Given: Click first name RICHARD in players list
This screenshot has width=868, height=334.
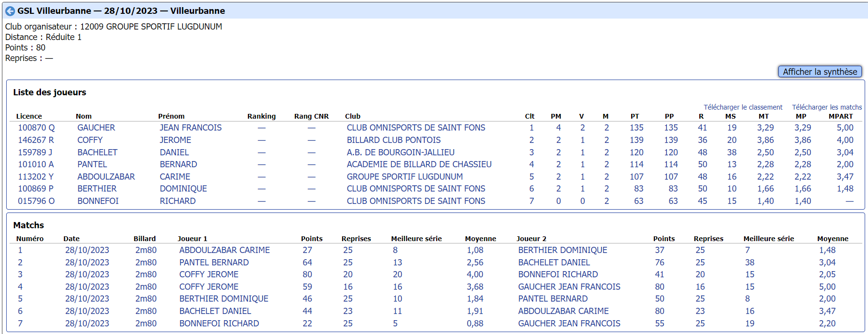Looking at the screenshot, I should 178,201.
